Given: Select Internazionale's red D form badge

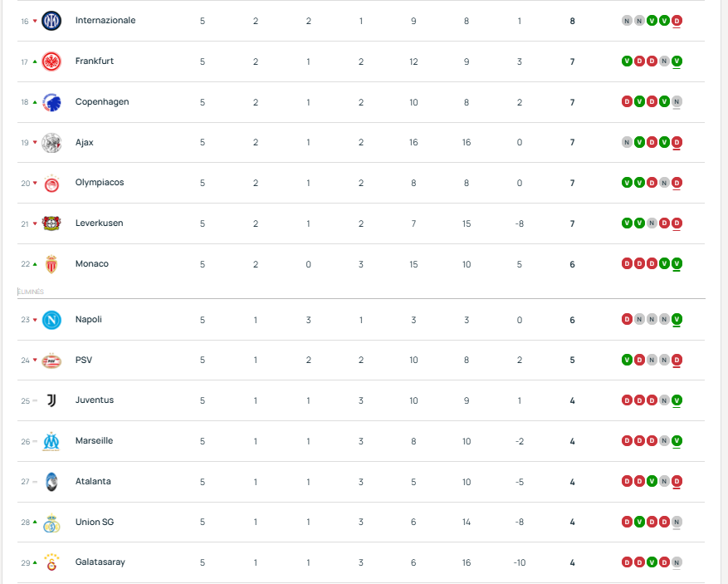Looking at the screenshot, I should [677, 21].
